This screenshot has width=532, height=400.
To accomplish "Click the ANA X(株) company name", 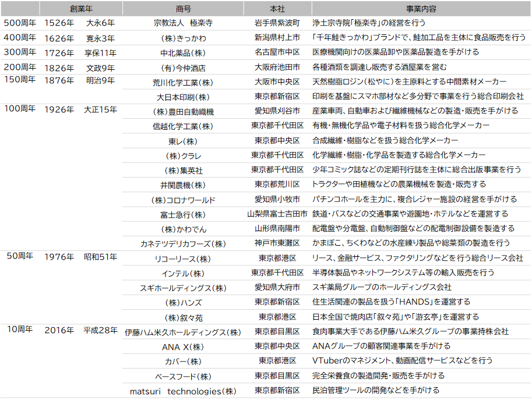I will pyautogui.click(x=183, y=347).
